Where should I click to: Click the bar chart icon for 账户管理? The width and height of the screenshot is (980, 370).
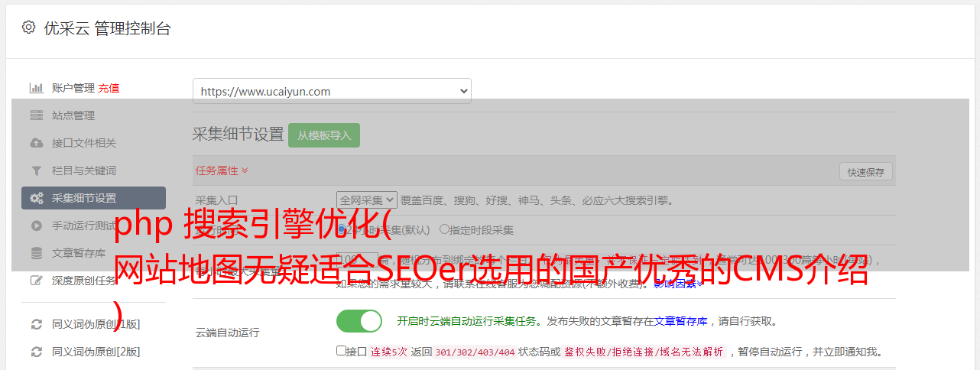[36, 88]
